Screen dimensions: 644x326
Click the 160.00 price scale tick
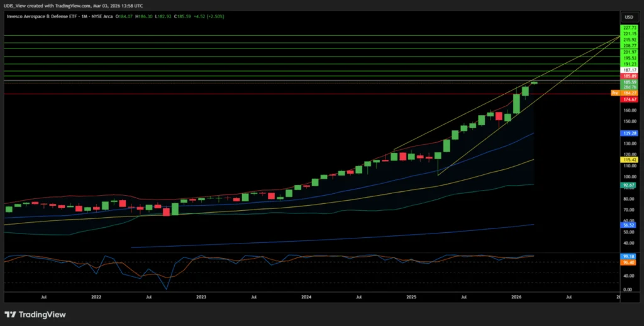click(630, 111)
